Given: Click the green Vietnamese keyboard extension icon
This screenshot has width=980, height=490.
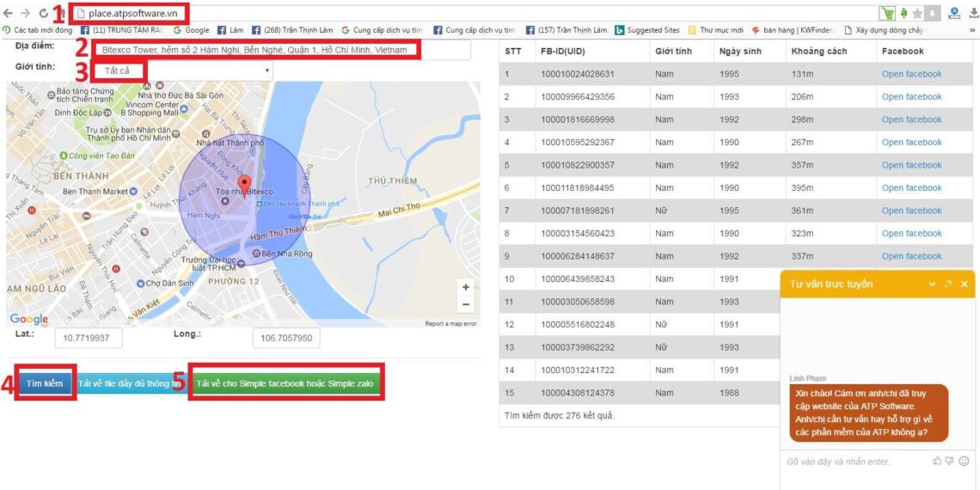Looking at the screenshot, I should click(903, 13).
